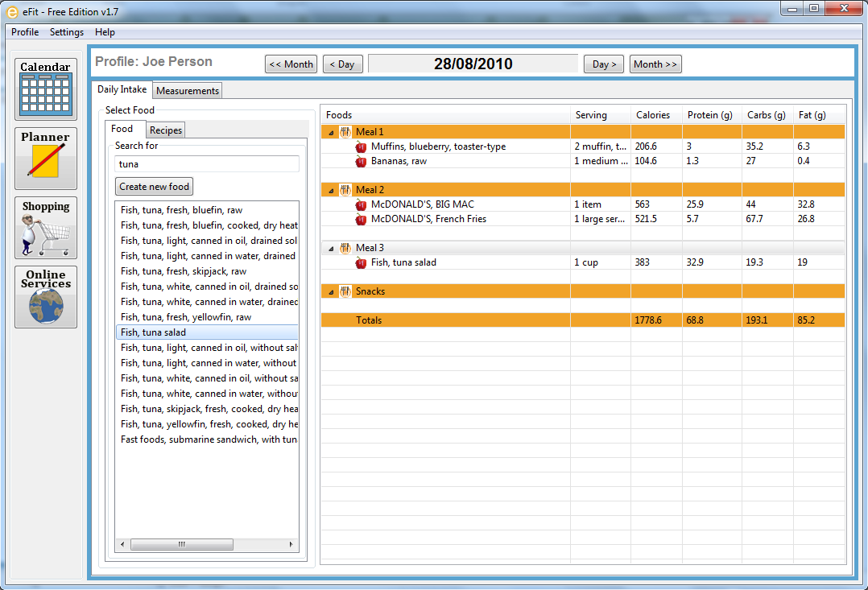Viewport: 868px width, 590px height.
Task: Open the Help menu
Action: (105, 32)
